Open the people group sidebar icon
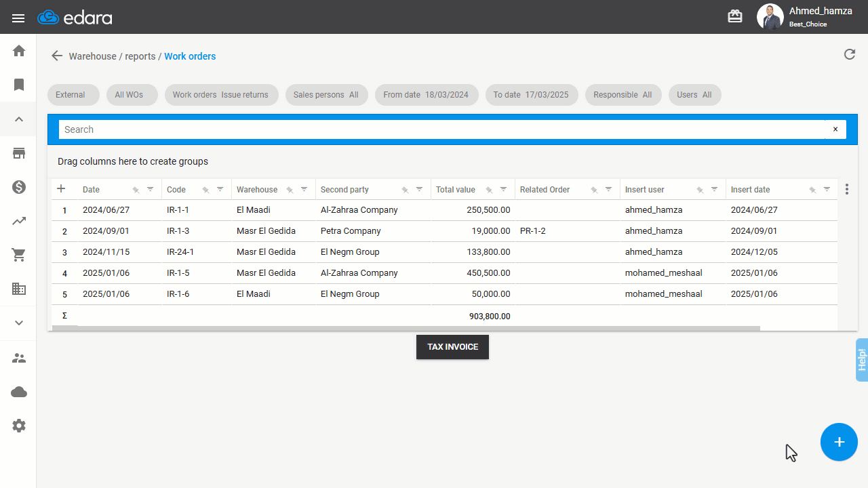The height and width of the screenshot is (488, 868). pos(19,358)
